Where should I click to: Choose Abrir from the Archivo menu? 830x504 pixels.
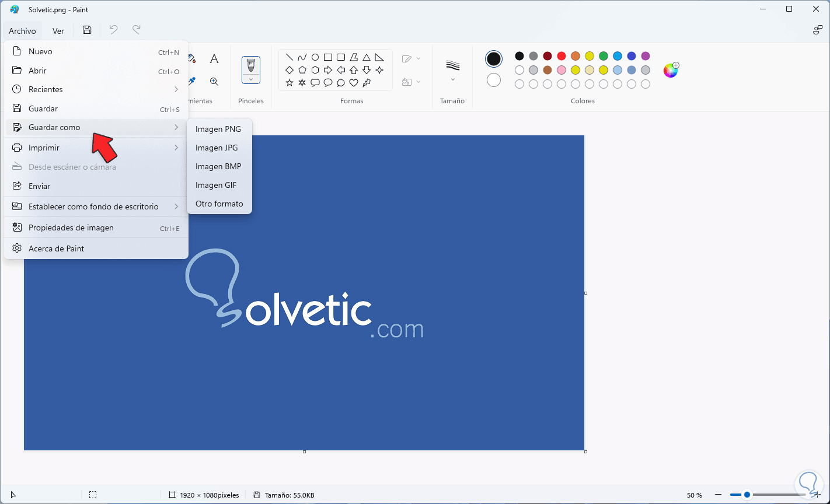(96, 71)
